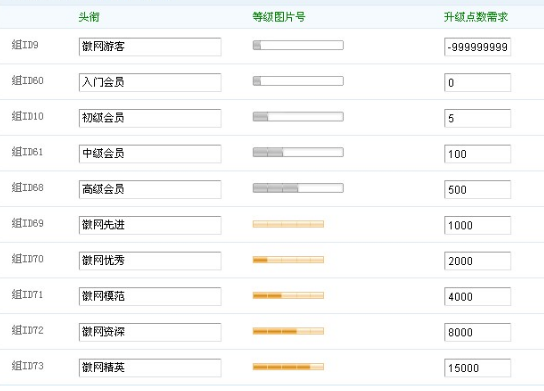Click the 升级点数需求 column header
This screenshot has width=544, height=391.
[x=476, y=17]
